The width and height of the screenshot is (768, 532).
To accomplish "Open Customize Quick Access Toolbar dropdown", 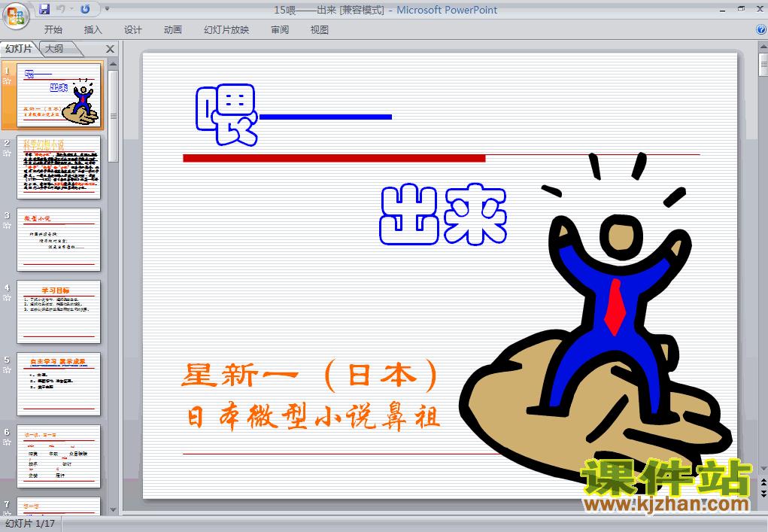I will [x=108, y=9].
